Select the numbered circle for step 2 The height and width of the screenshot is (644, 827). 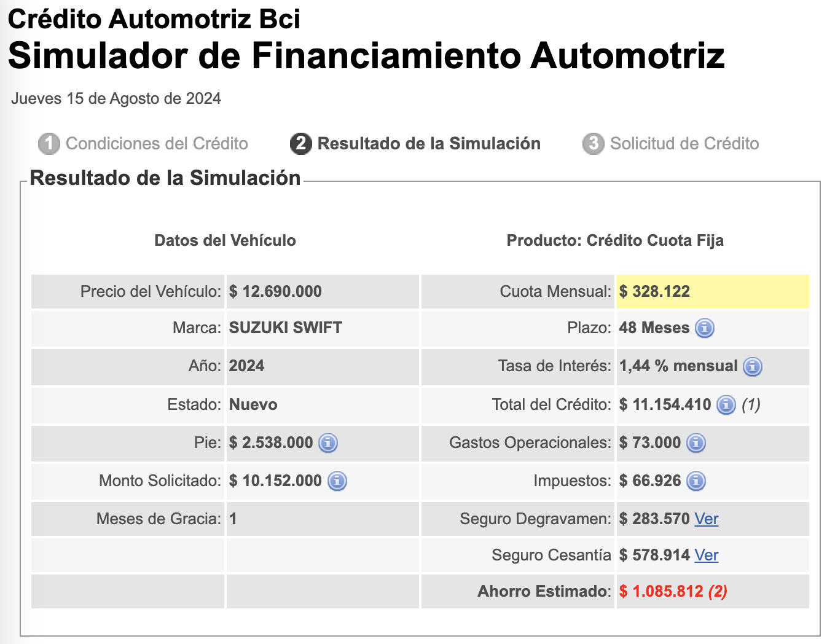[x=300, y=143]
